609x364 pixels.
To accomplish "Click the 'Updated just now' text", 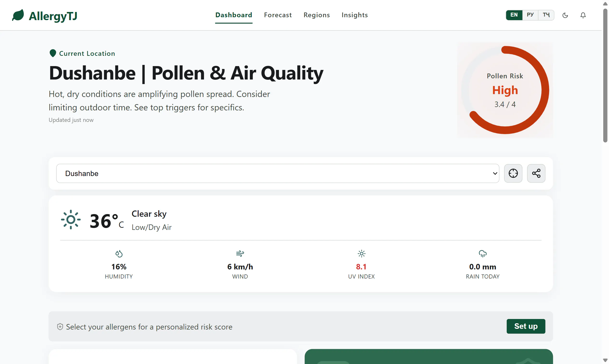I will [71, 120].
